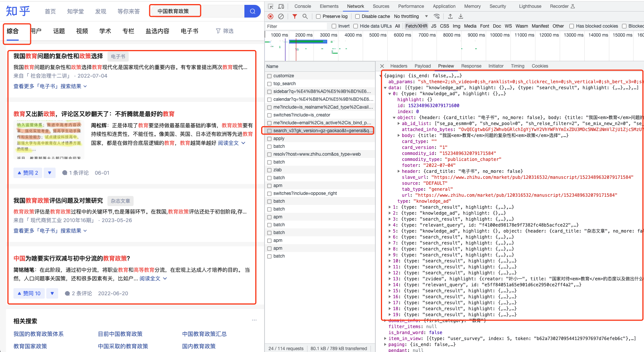The height and width of the screenshot is (352, 644).
Task: Click the blue search magnifier button
Action: tap(253, 11)
